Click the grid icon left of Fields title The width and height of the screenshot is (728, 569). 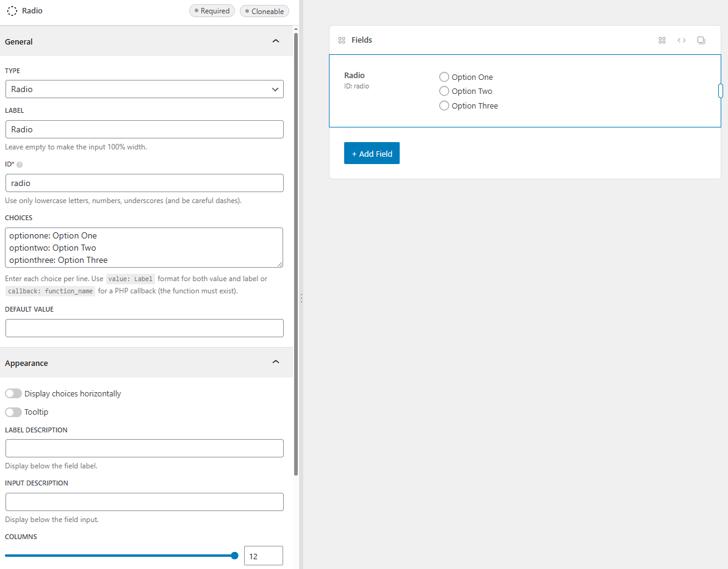(x=342, y=40)
